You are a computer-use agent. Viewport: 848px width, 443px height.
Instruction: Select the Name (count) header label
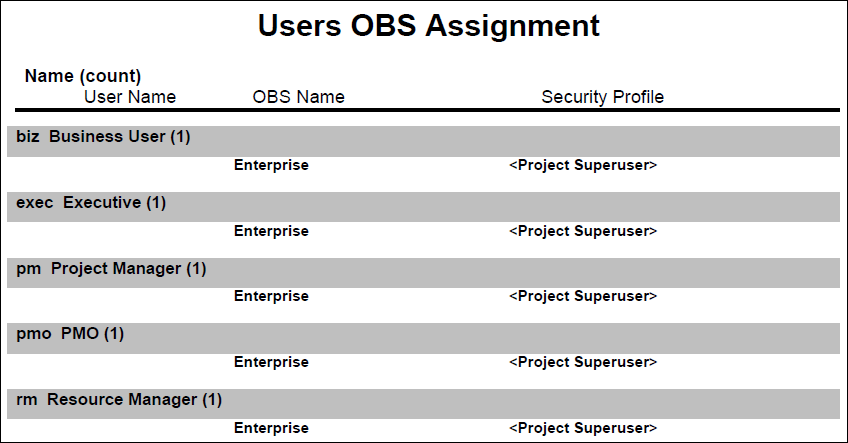[x=83, y=76]
